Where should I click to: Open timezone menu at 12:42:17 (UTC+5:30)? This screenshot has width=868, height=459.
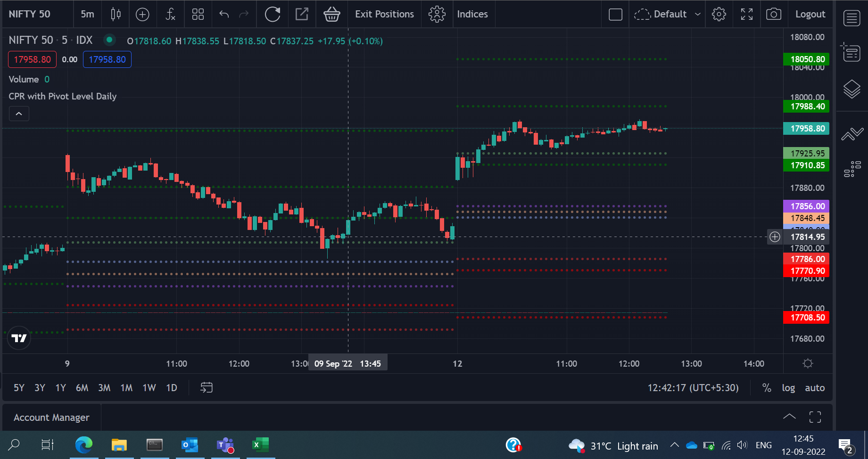coord(693,388)
